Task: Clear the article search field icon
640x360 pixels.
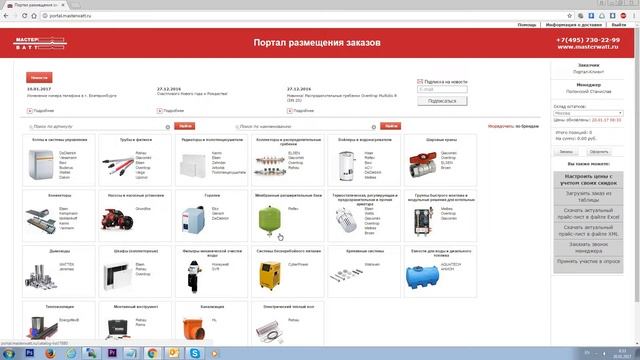Action: point(168,127)
